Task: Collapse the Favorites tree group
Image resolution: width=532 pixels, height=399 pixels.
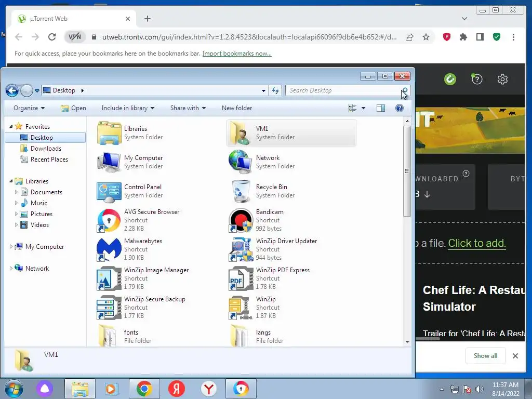Action: (11, 127)
